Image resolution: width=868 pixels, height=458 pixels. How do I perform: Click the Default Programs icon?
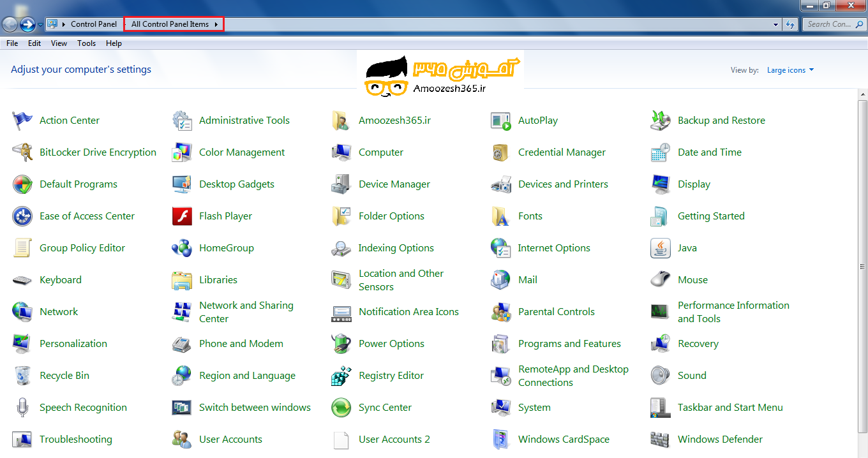(22, 184)
